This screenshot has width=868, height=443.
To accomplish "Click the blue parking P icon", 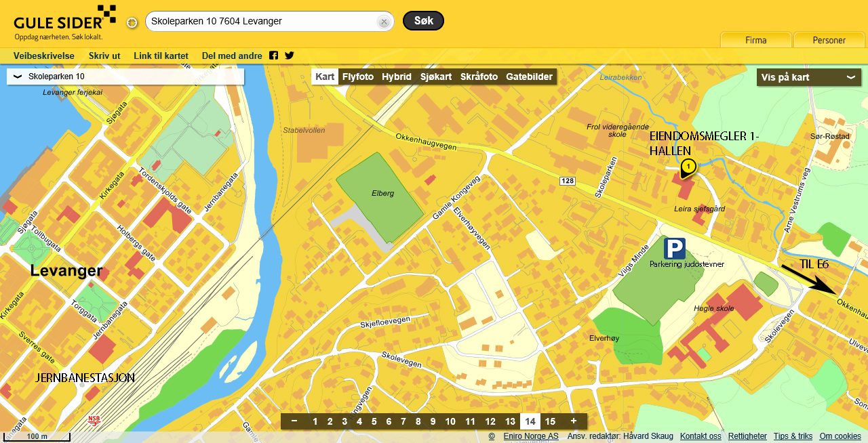I will point(674,249).
